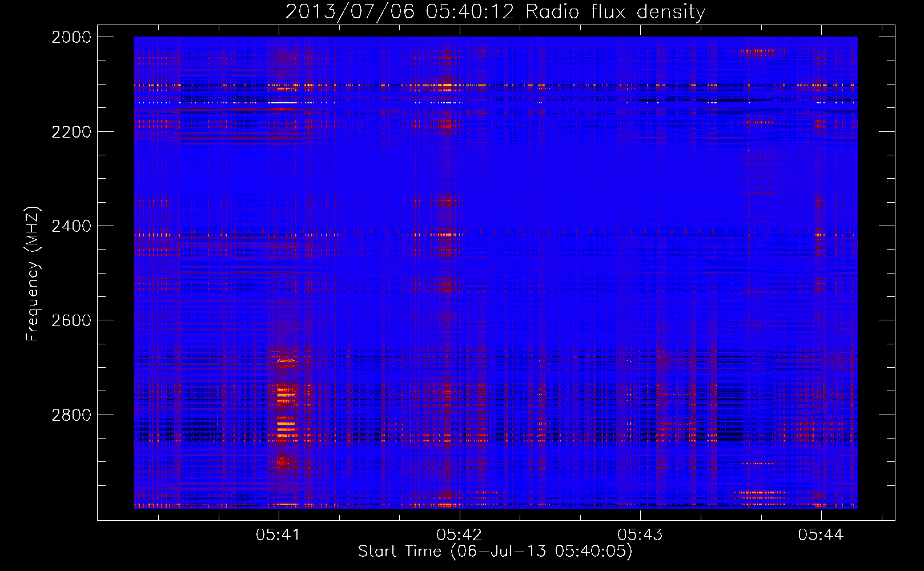
Task: Click the 2400 frequency tick label
Action: 71,227
